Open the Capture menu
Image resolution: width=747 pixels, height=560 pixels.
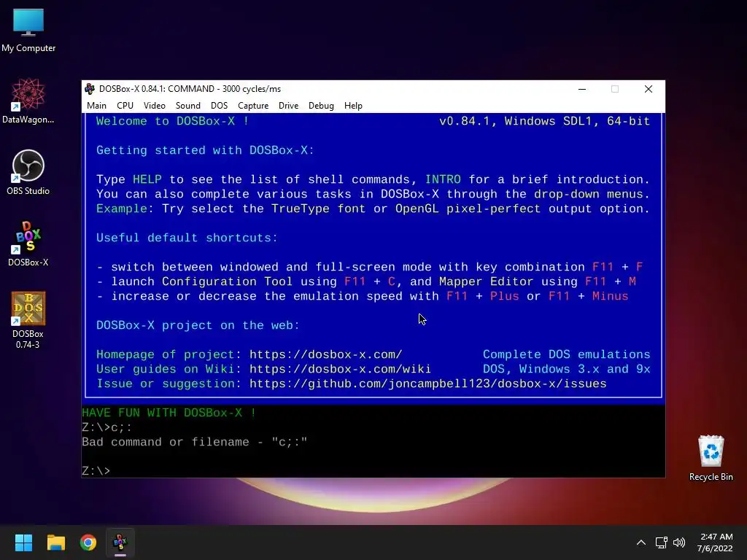coord(253,106)
